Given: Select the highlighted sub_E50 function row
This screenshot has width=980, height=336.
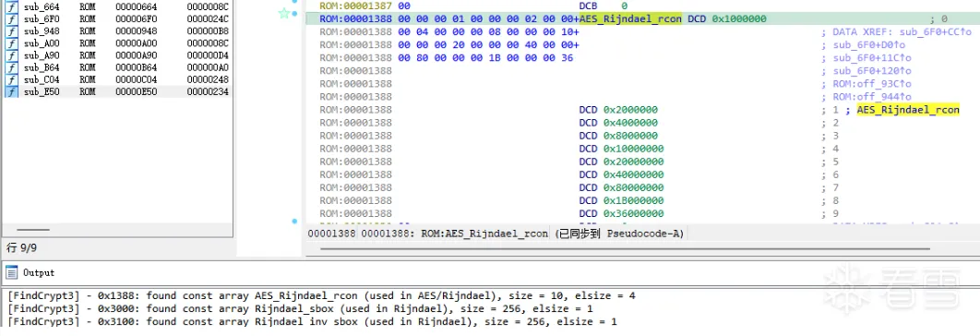Looking at the screenshot, I should [x=117, y=92].
